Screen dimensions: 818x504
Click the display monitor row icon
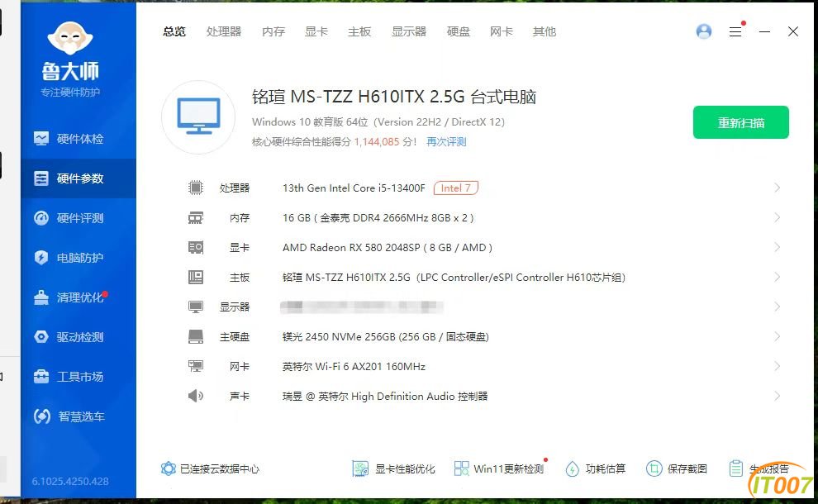(196, 307)
